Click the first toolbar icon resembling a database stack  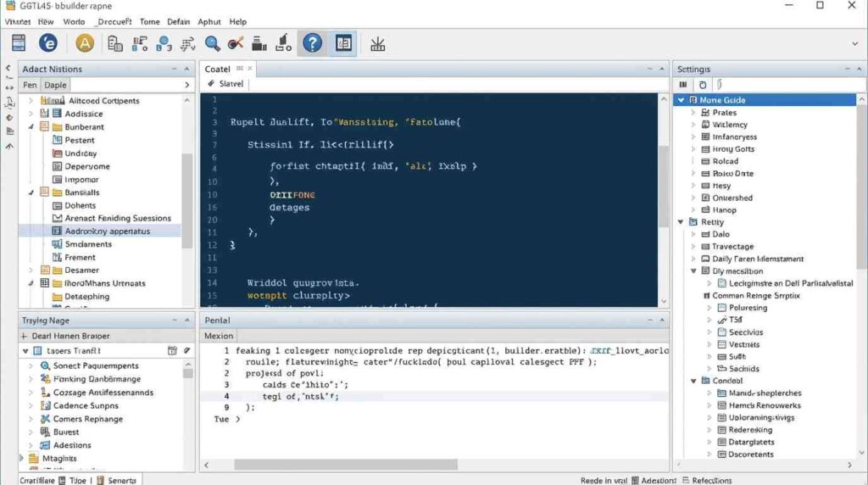pos(19,43)
